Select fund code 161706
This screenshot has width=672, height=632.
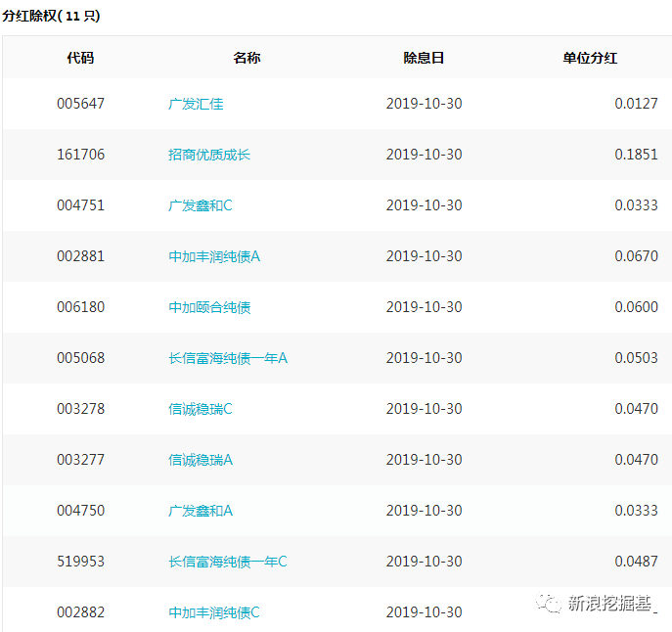80,155
